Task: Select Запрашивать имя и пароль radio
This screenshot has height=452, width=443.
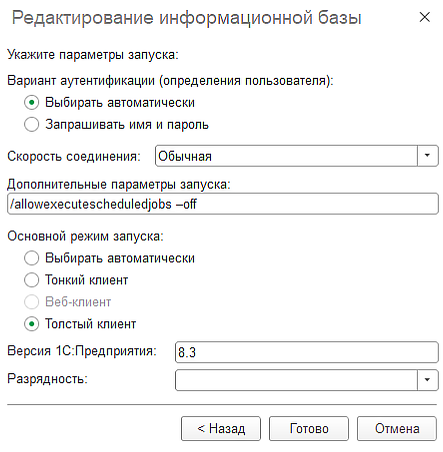Action: tap(32, 125)
